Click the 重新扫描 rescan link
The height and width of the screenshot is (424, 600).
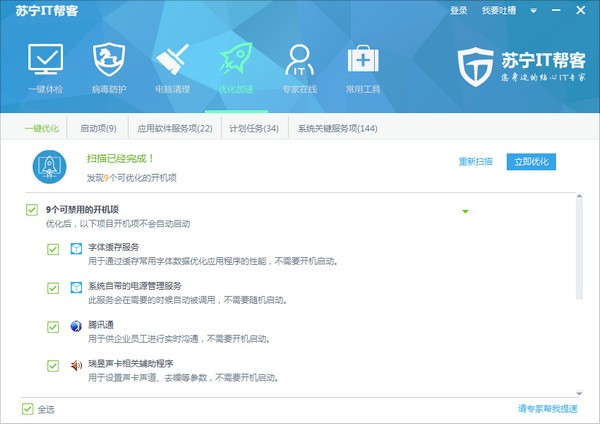pos(475,161)
